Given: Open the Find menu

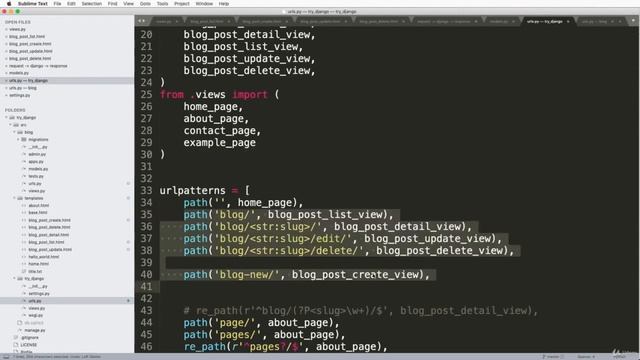Looking at the screenshot, I should tap(113, 4).
